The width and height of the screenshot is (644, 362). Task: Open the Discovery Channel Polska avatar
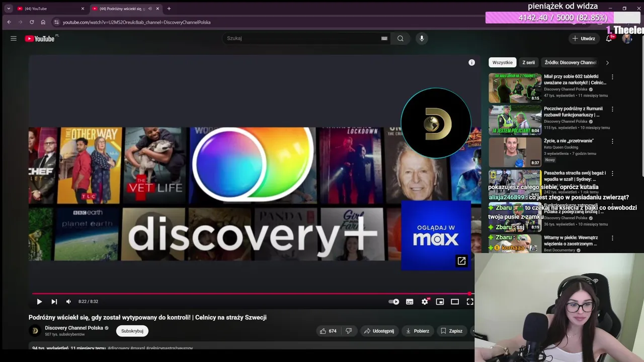click(35, 331)
